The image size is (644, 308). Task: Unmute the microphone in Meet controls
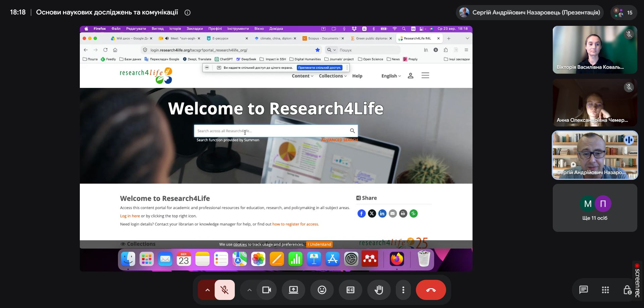pos(225,290)
